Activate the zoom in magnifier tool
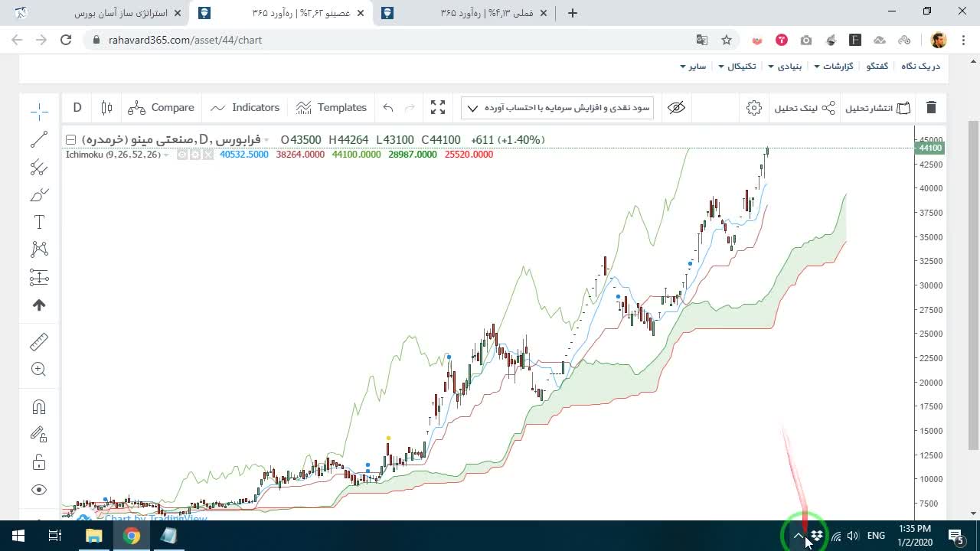 (39, 370)
